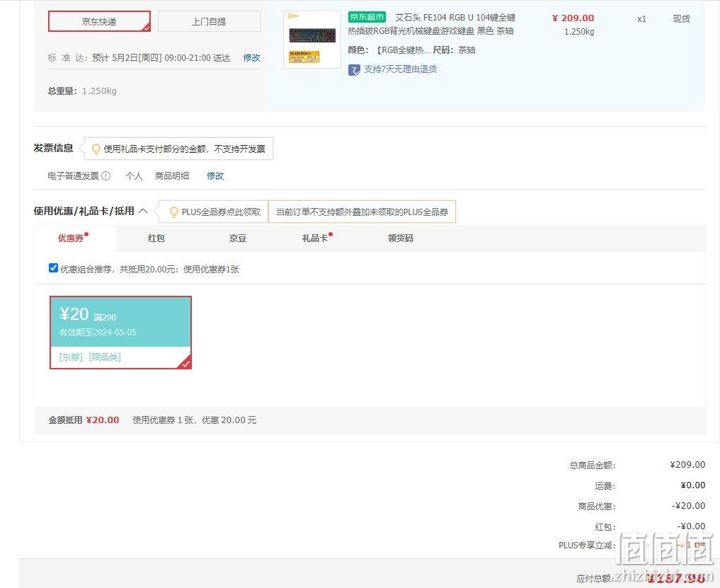This screenshot has height=588, width=720.
Task: Click product price ¥ 209.00
Action: click(x=573, y=18)
